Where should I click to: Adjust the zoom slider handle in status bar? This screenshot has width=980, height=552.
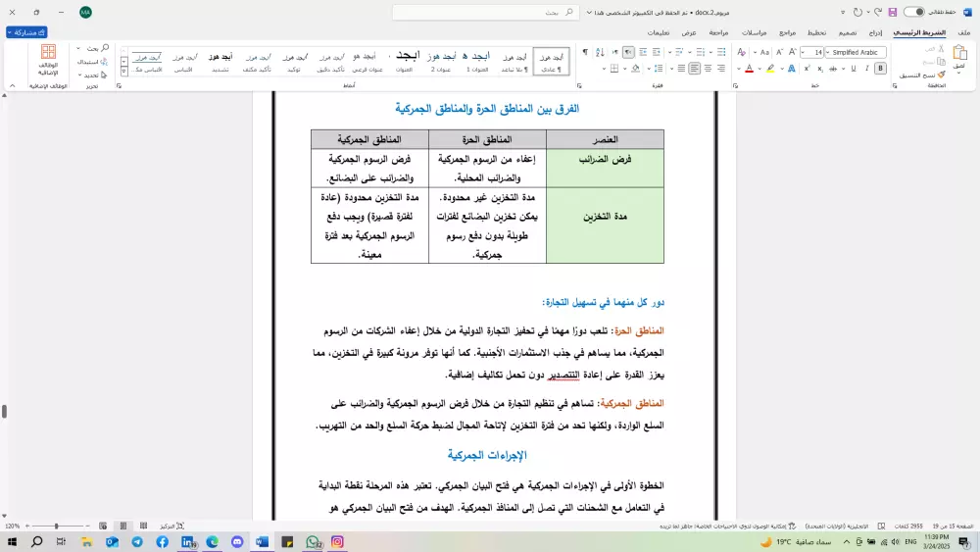point(56,527)
